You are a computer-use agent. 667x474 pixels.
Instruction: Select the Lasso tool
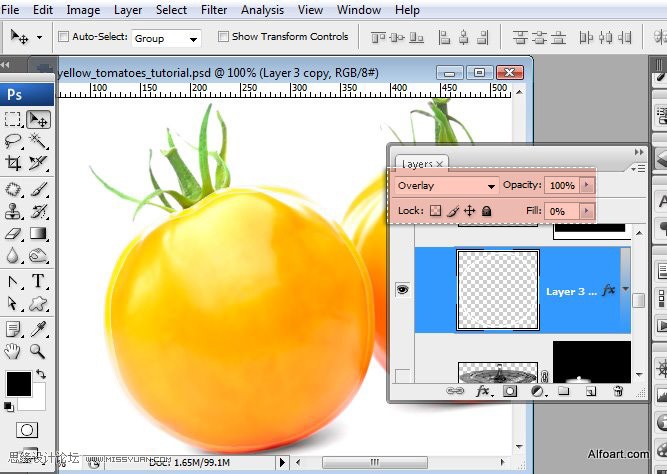point(13,140)
